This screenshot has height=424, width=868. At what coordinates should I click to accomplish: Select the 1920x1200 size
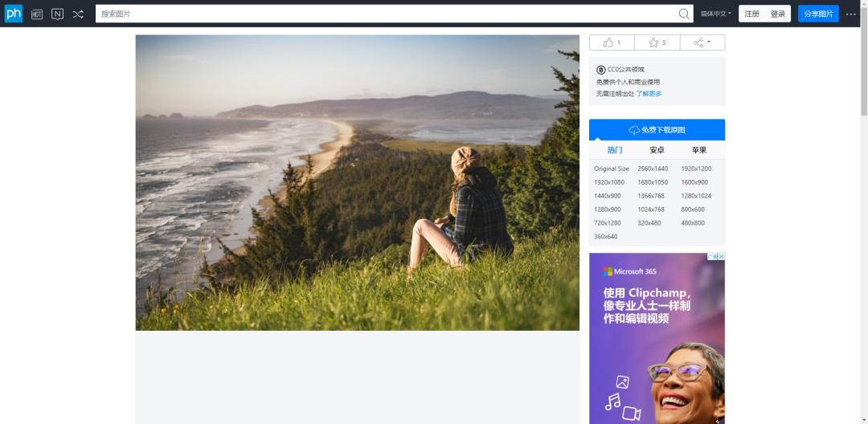coord(696,169)
